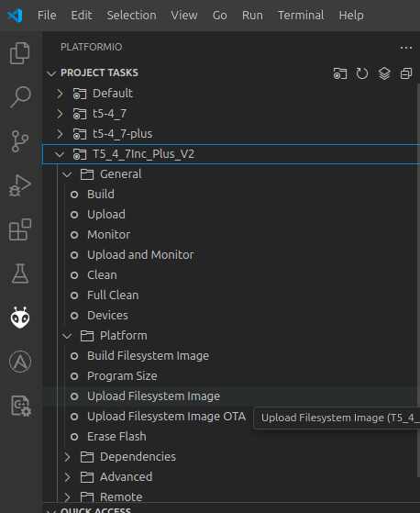Refresh the project tasks list
Screen dimensions: 420x513
click(362, 73)
